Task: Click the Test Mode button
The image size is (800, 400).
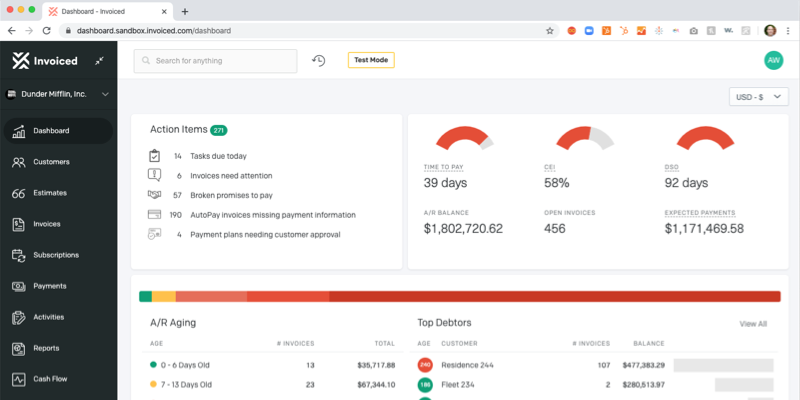Action: tap(371, 60)
